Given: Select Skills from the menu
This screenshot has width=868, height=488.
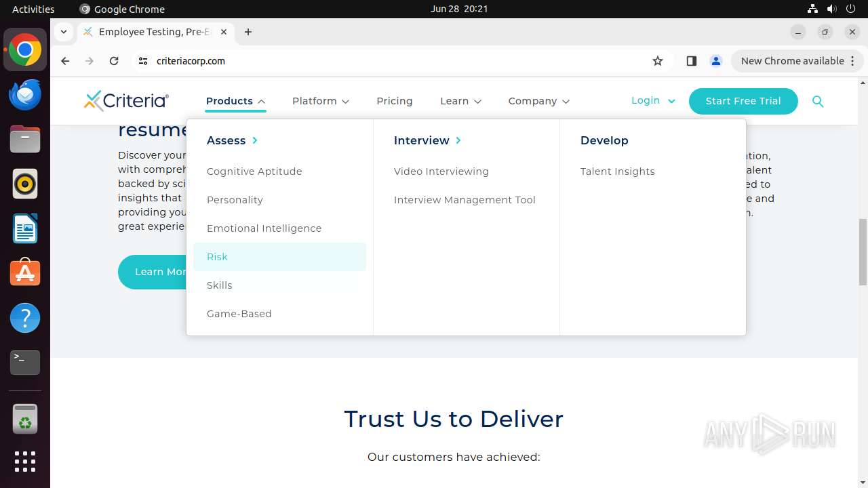Looking at the screenshot, I should click(x=220, y=285).
